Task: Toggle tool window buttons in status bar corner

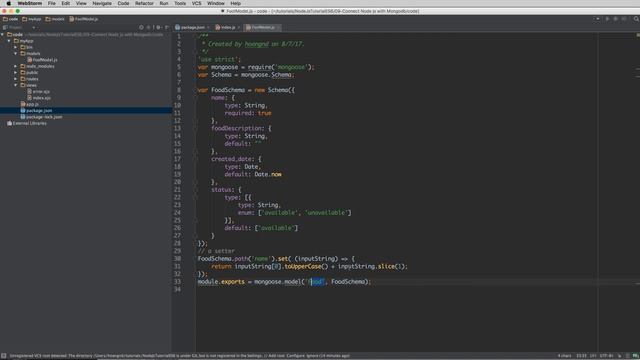Action: pos(4,356)
